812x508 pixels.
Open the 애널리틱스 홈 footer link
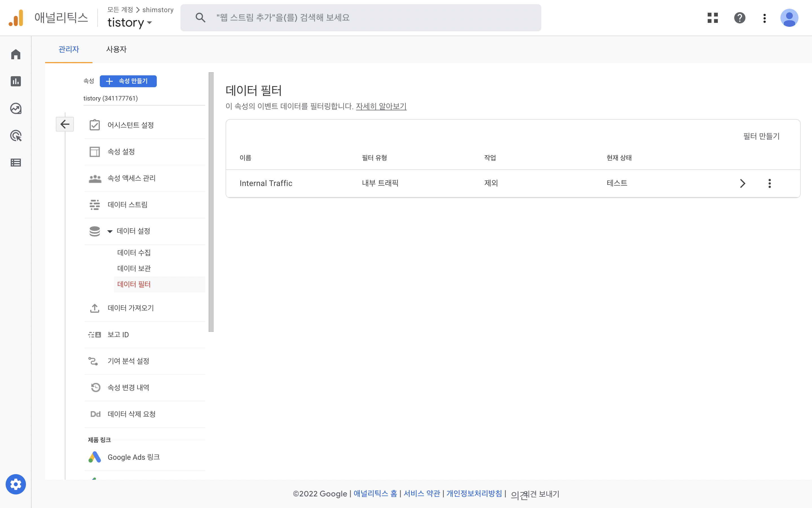[375, 493]
